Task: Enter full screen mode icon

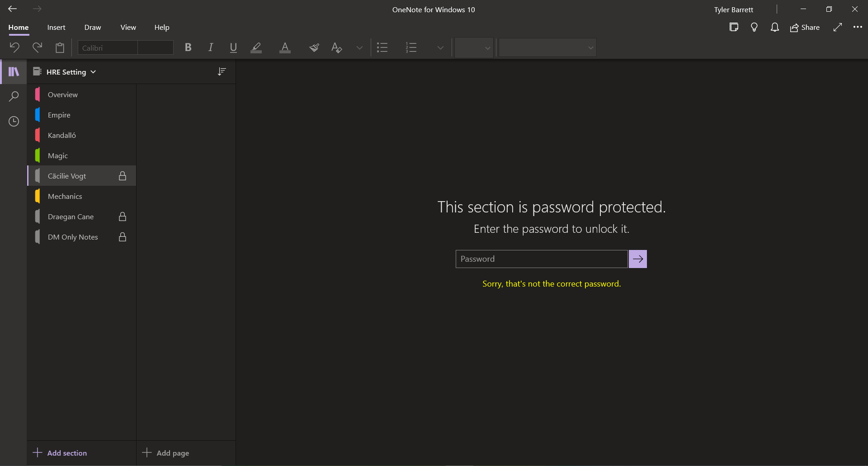Action: click(838, 27)
